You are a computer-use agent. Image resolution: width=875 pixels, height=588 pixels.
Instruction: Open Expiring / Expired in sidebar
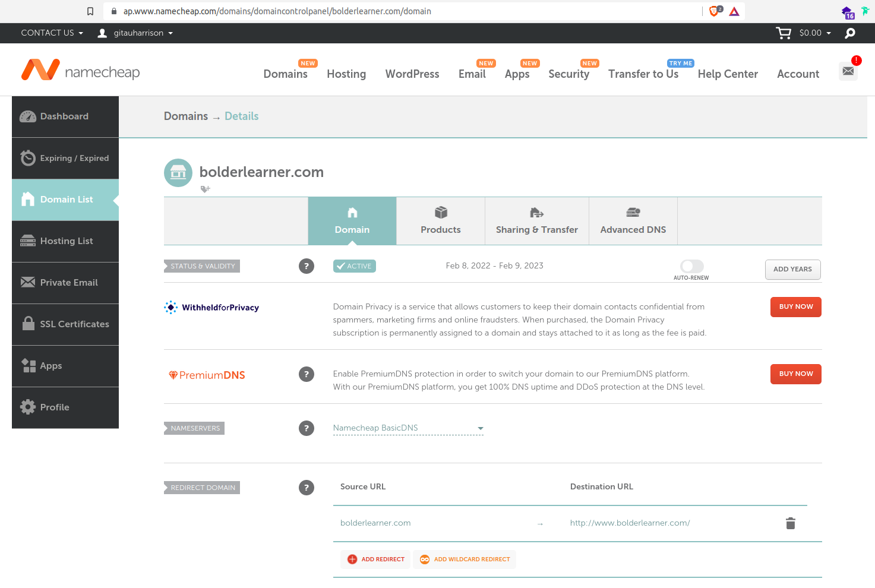point(65,159)
